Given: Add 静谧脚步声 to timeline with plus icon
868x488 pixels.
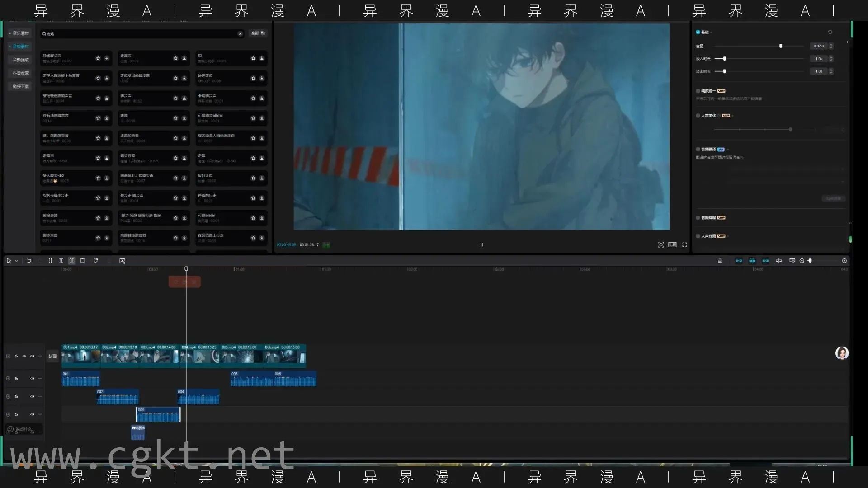Looking at the screenshot, I should point(107,58).
